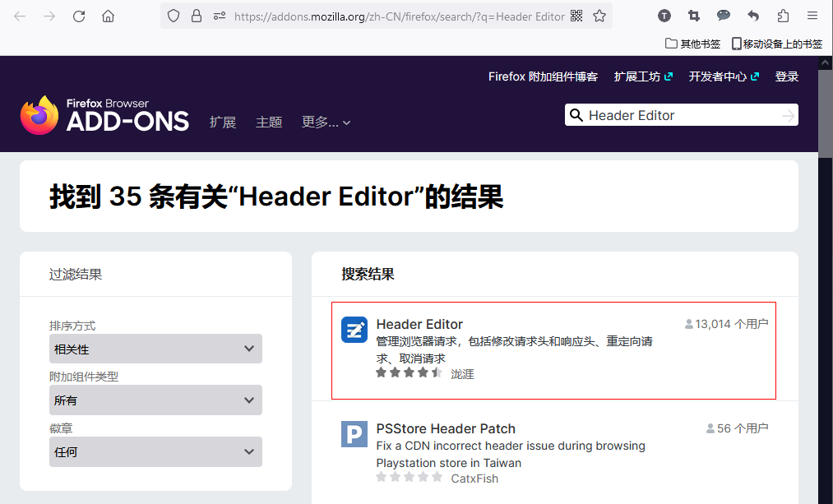Click the undo arrow toolbar icon
833x504 pixels.
tap(752, 16)
